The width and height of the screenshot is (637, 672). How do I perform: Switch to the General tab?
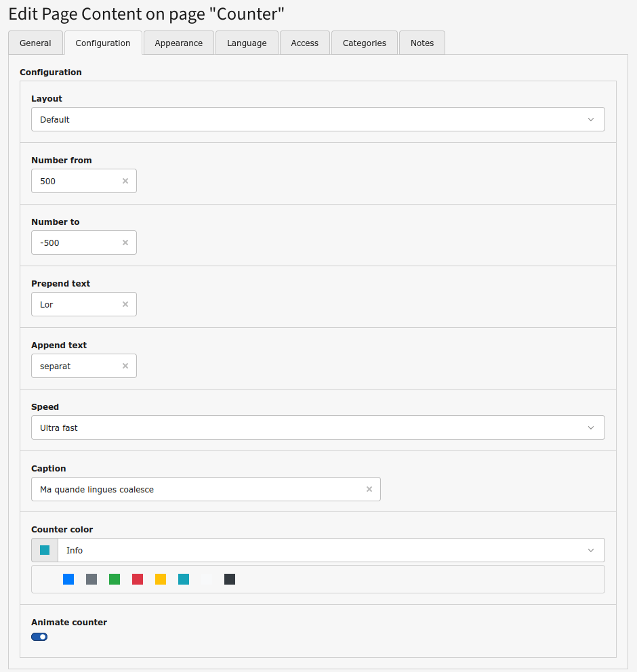[x=35, y=43]
